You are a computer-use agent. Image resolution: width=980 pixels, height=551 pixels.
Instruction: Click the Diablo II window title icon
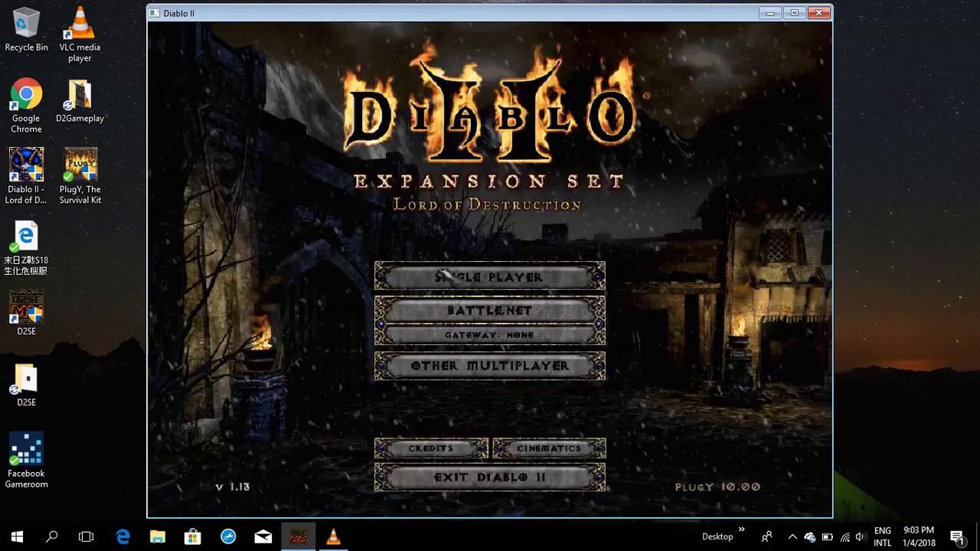click(x=155, y=13)
